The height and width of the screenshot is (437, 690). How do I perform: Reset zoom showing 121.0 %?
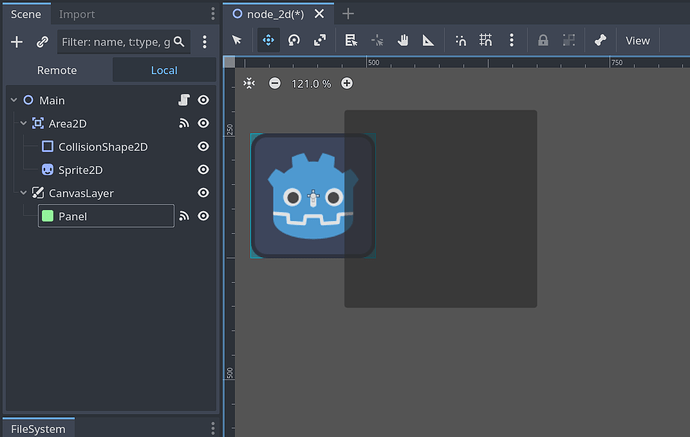pyautogui.click(x=311, y=84)
